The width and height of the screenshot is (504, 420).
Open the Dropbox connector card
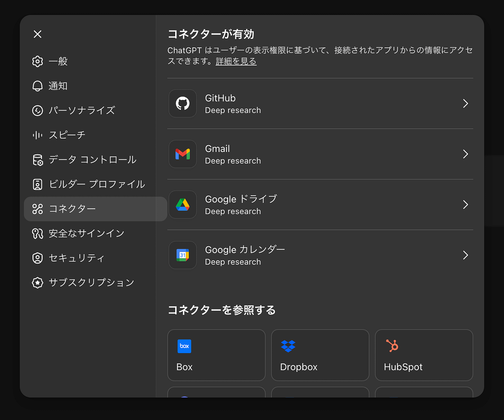pyautogui.click(x=320, y=355)
